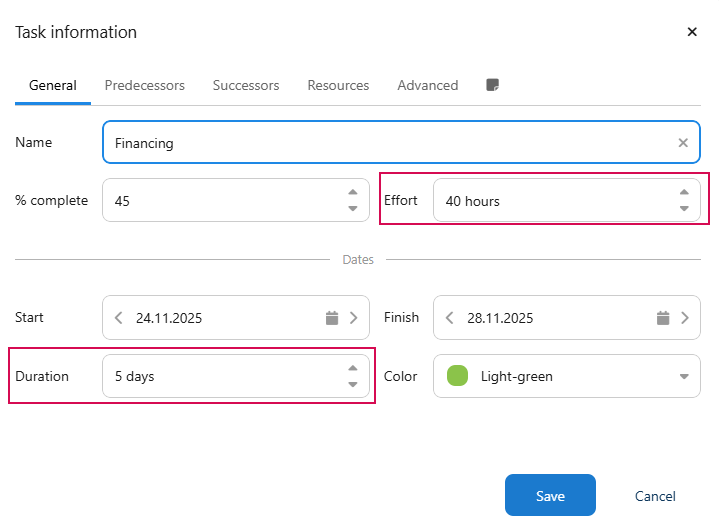Save the task information

[x=550, y=496]
